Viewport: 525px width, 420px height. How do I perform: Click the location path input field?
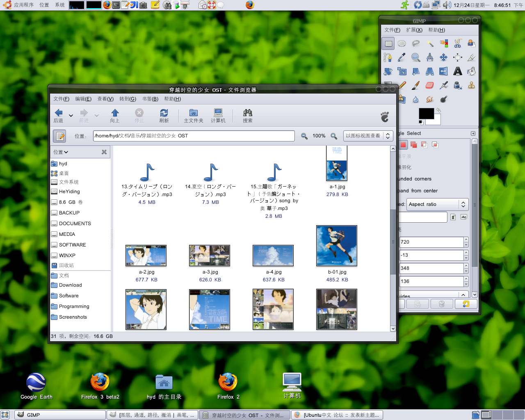click(194, 136)
